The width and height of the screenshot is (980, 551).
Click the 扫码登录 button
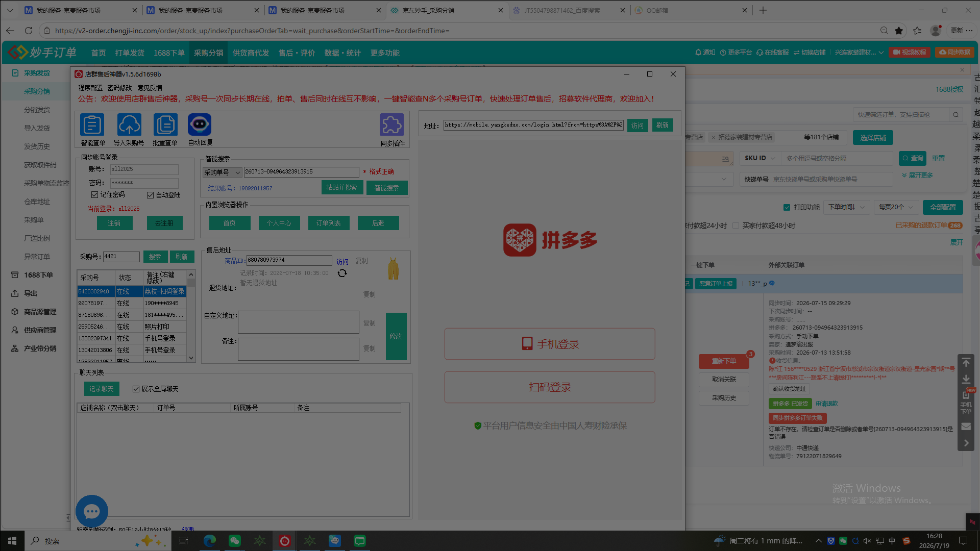coord(550,387)
